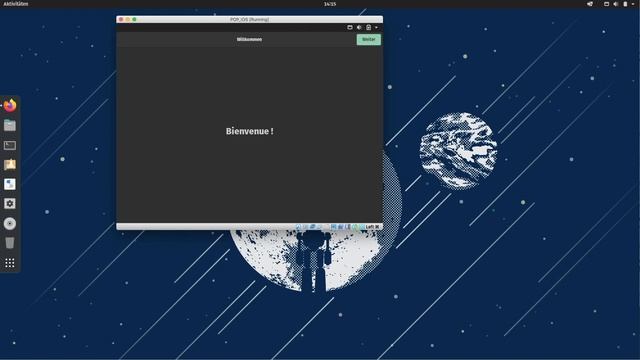Viewport: 640px width, 360px height.
Task: Click the Bienvenue ! welcome text
Action: click(249, 131)
